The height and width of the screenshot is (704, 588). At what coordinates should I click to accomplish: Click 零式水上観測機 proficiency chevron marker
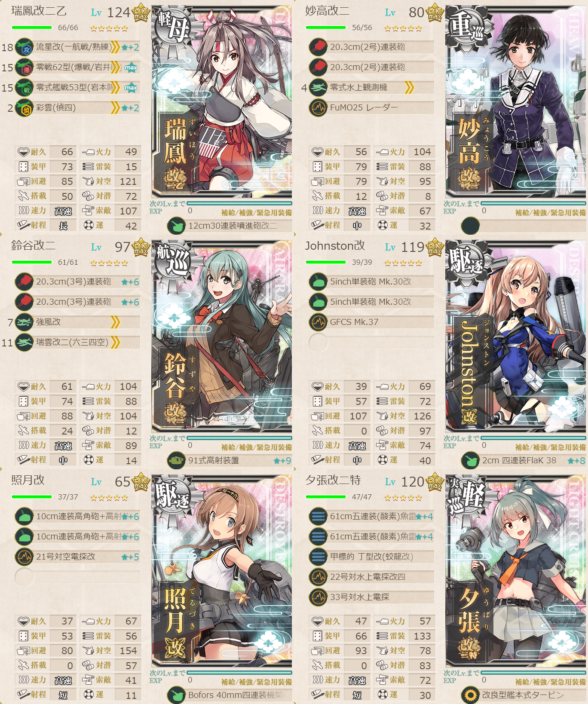[x=409, y=87]
